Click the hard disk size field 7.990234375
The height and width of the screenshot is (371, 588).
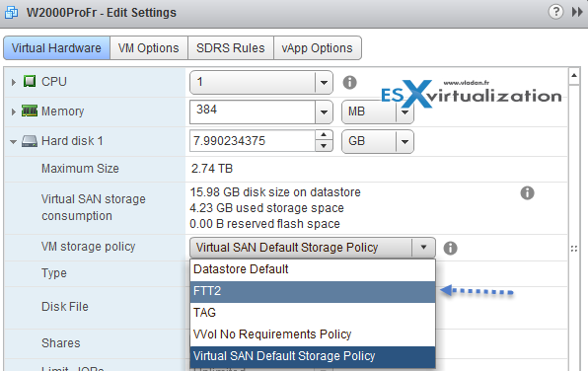tap(253, 141)
